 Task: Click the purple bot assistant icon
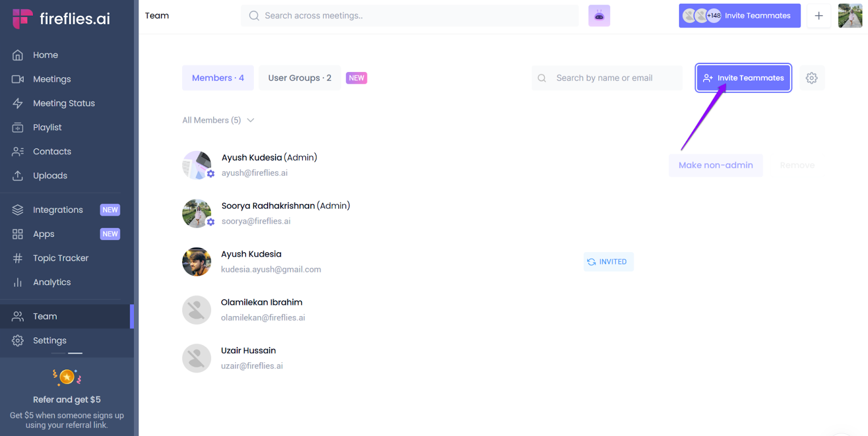(599, 16)
